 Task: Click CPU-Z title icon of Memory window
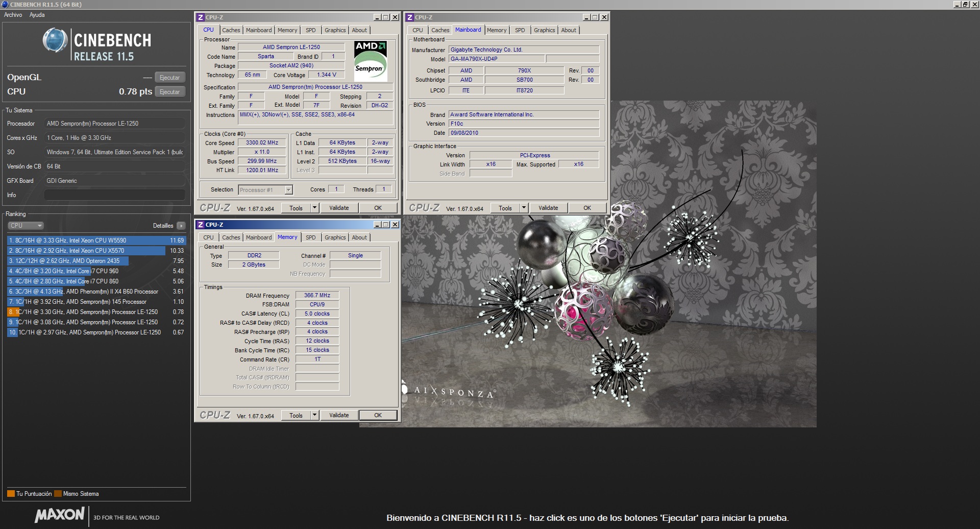(x=201, y=225)
